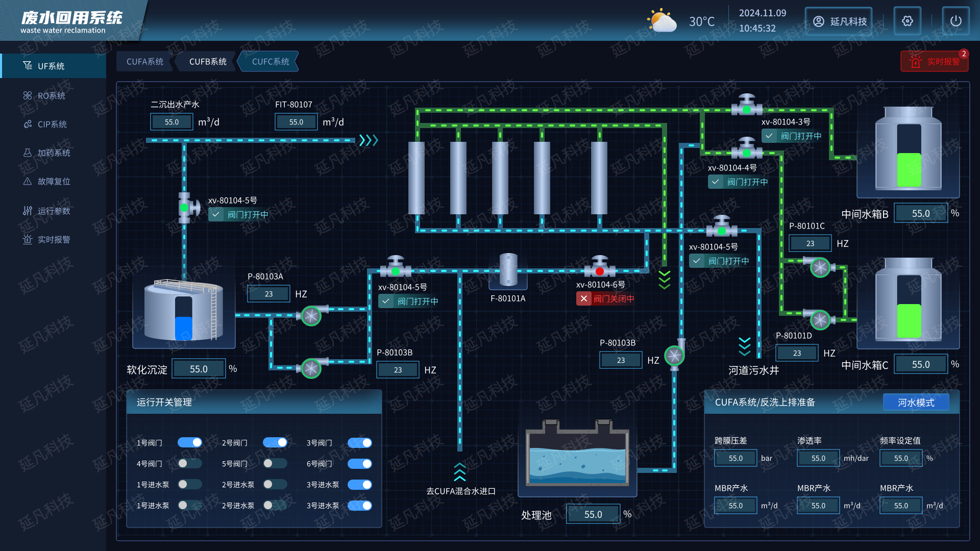This screenshot has width=980, height=551.
Task: Click the P-80101C pump icon
Action: [x=820, y=267]
